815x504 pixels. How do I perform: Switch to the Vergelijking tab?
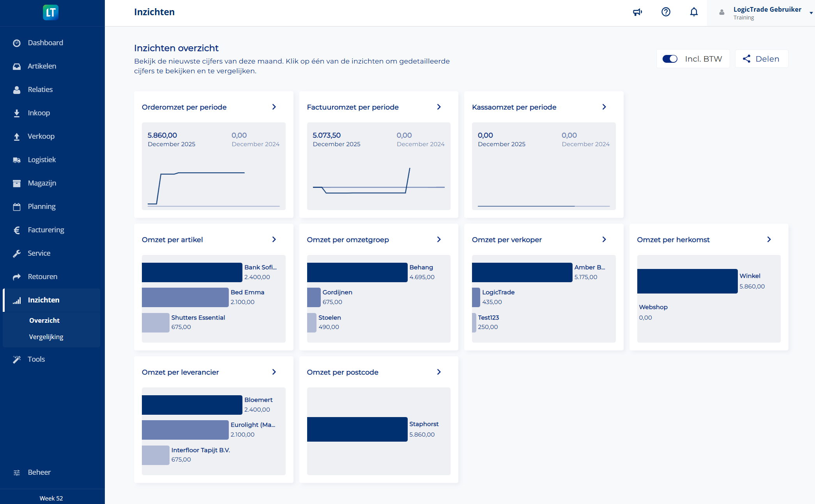point(46,337)
